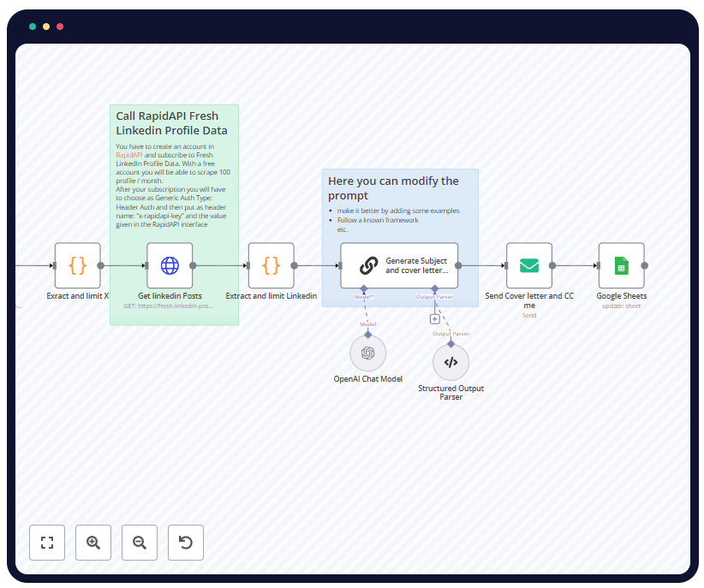Screen dimensions: 704x588
Task: Click the Model diamond connector on Generate node
Action: pos(364,288)
